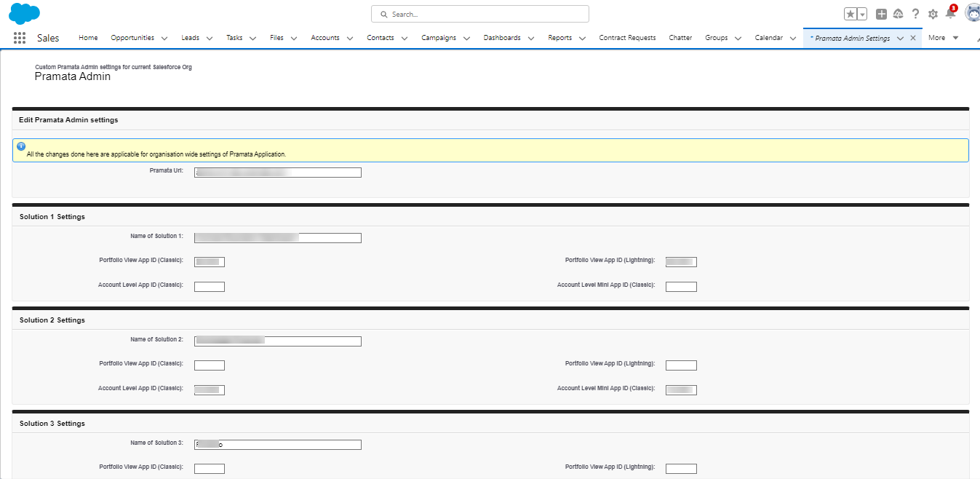This screenshot has height=479, width=980.
Task: Click the 'Solution 1 Settings' section title
Action: tap(52, 217)
